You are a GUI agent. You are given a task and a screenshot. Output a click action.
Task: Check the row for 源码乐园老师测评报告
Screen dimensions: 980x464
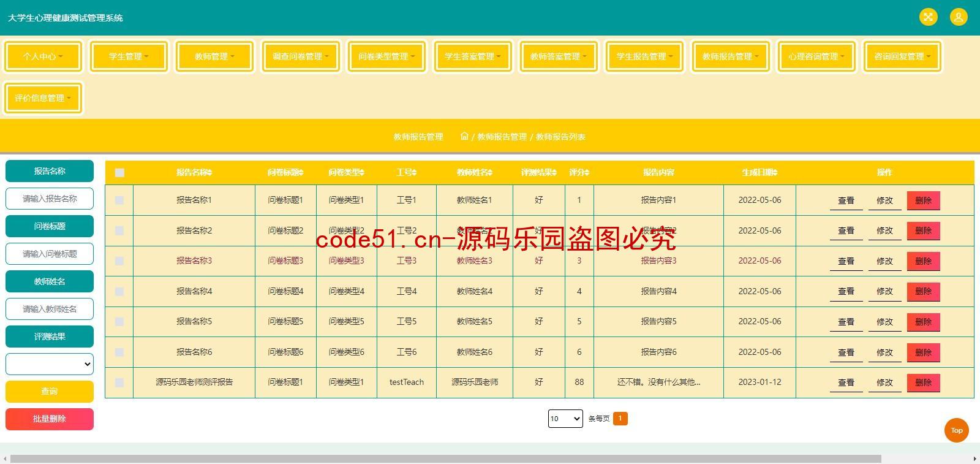(119, 382)
